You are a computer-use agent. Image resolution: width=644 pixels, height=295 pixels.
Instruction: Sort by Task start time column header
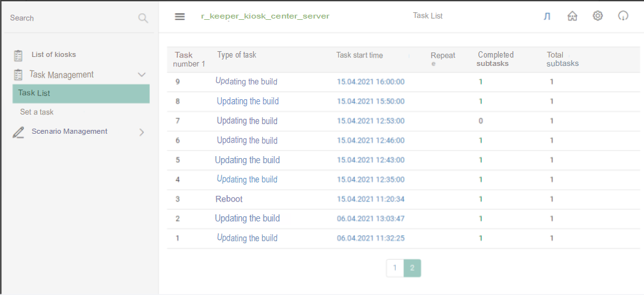pyautogui.click(x=359, y=55)
